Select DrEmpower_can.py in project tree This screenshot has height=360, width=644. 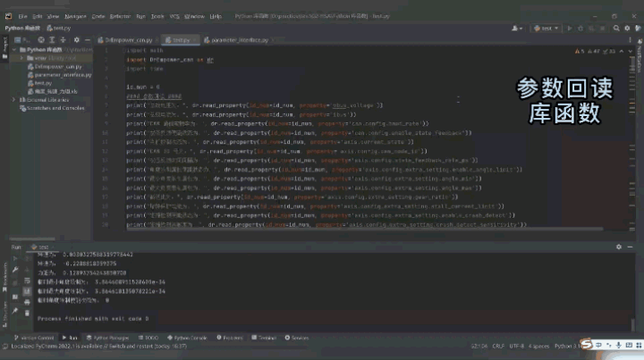click(x=55, y=66)
